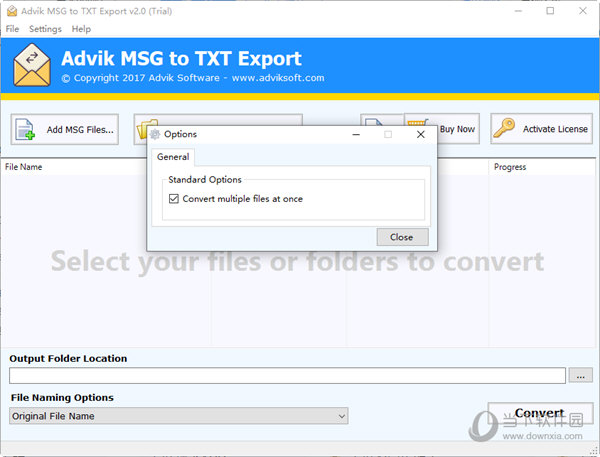
Task: Click the shopping cart icon
Action: pyautogui.click(x=417, y=122)
